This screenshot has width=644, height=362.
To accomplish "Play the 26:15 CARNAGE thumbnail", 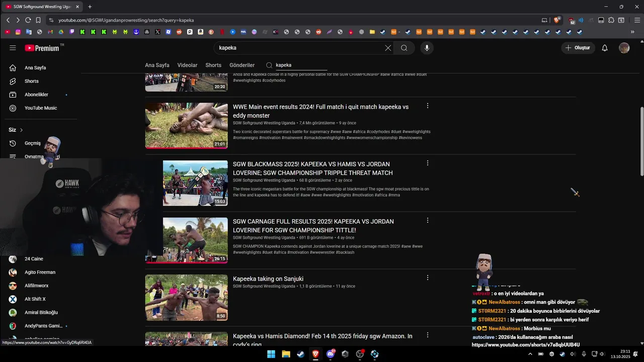I will 195,240.
